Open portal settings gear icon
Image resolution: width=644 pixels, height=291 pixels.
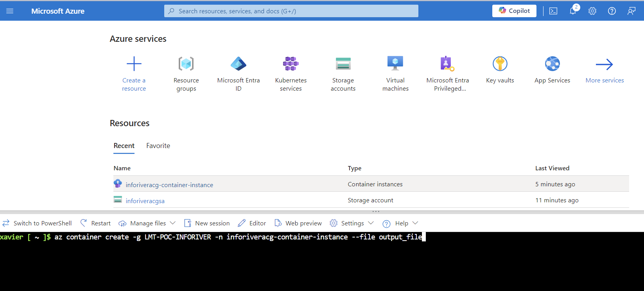[x=592, y=11]
